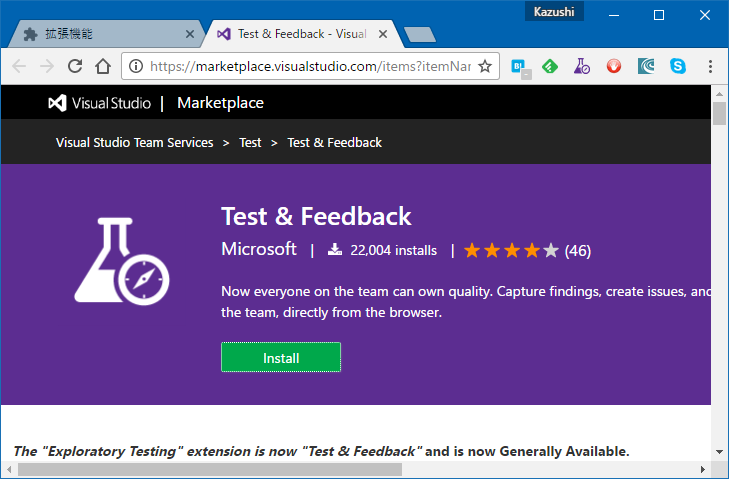Reload the current page
Image resolution: width=729 pixels, height=479 pixels.
pos(75,67)
